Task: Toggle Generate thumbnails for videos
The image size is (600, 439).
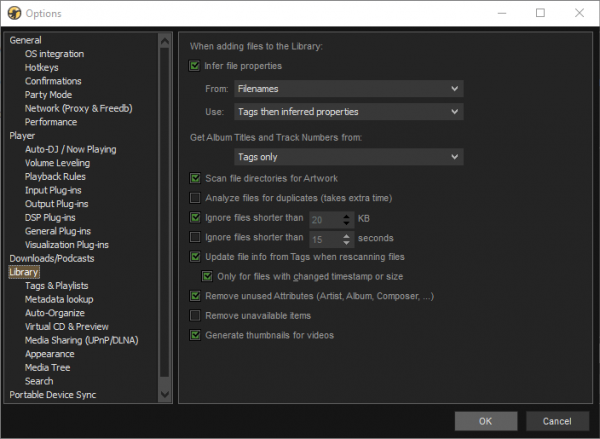Action: pos(195,335)
